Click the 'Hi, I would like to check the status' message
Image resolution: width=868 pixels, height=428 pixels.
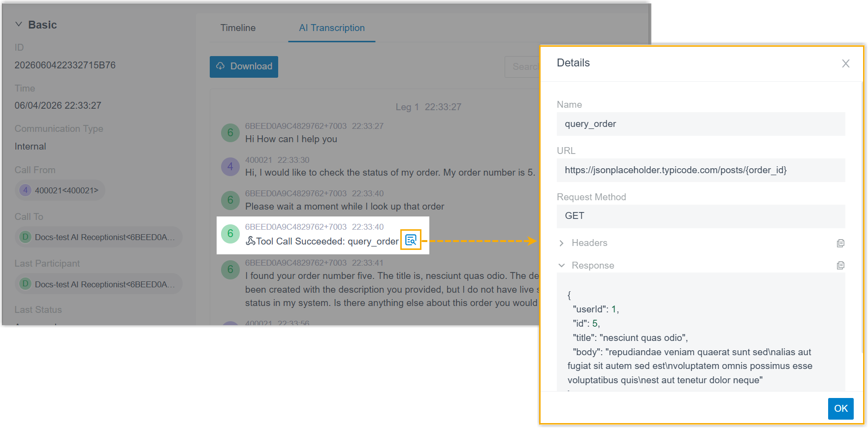(x=390, y=173)
